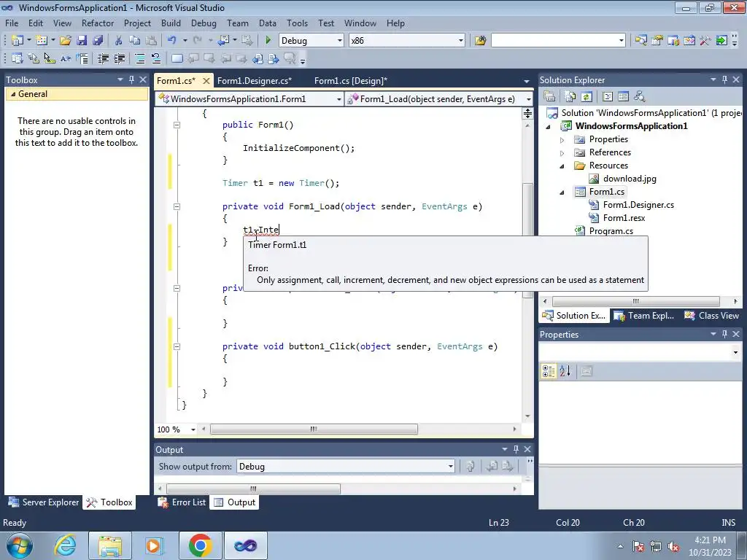The height and width of the screenshot is (560, 747).
Task: Click the Find in Files icon
Action: point(480,41)
